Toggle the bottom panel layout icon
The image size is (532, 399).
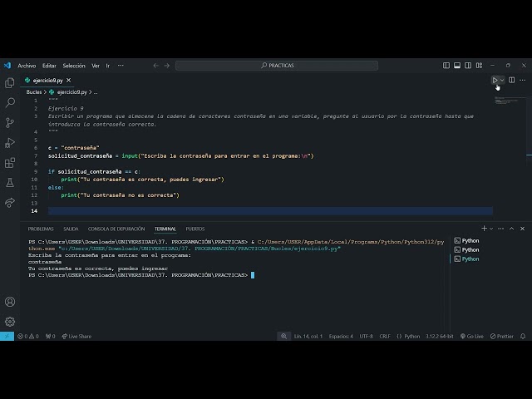(x=457, y=66)
